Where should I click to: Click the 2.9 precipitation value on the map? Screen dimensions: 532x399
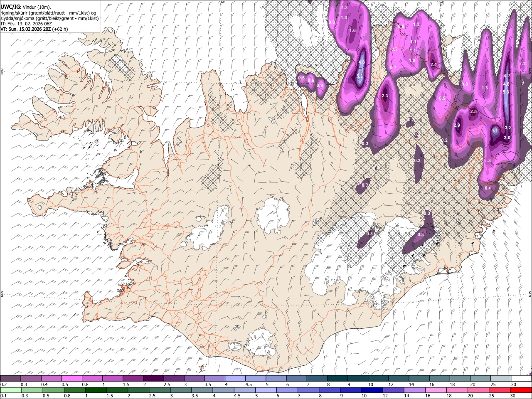[x=457, y=126]
